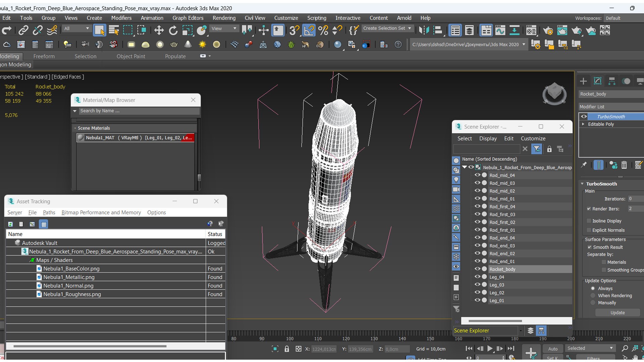Click the Asset Tracking horizontal scrollbar
This screenshot has width=644, height=362.
point(90,346)
